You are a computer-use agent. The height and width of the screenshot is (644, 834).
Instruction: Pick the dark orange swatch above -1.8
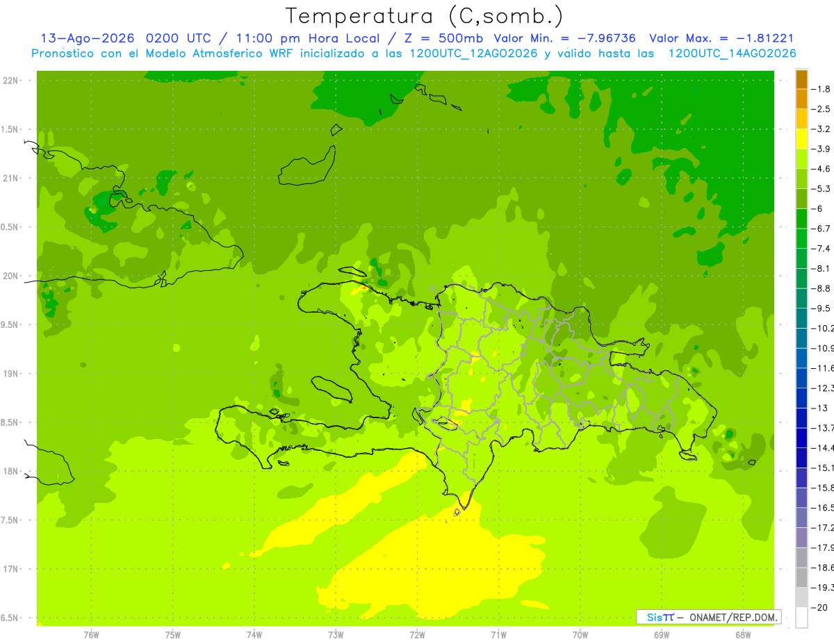coord(801,79)
